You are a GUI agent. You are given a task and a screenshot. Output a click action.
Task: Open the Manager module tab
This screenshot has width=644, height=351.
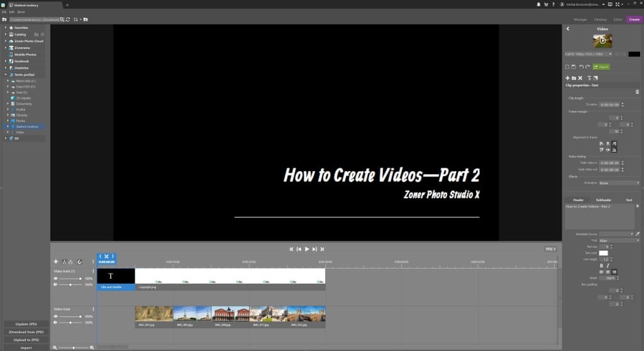coord(580,19)
